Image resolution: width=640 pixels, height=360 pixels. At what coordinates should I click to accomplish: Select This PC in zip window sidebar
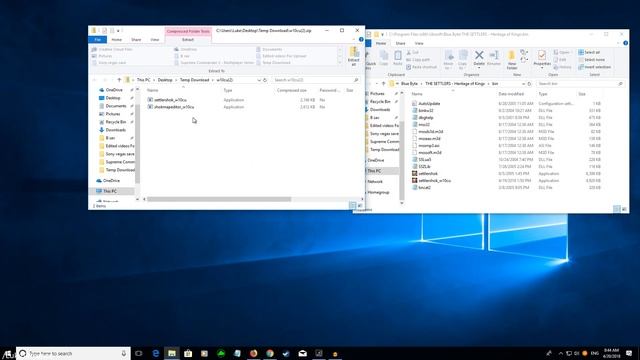click(110, 191)
